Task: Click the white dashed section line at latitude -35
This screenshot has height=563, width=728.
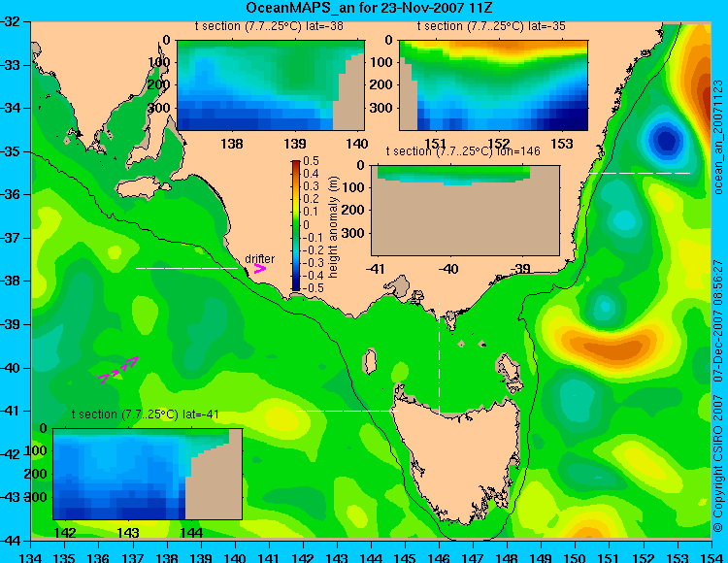Action: point(640,173)
